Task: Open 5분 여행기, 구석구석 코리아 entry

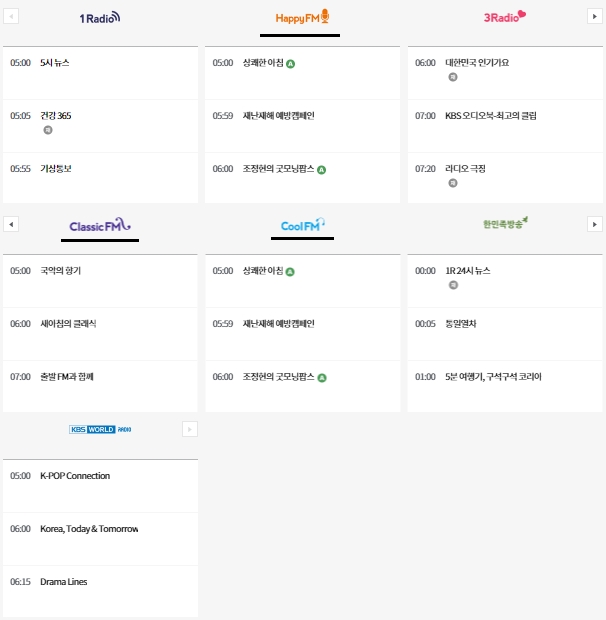Action: (x=493, y=377)
